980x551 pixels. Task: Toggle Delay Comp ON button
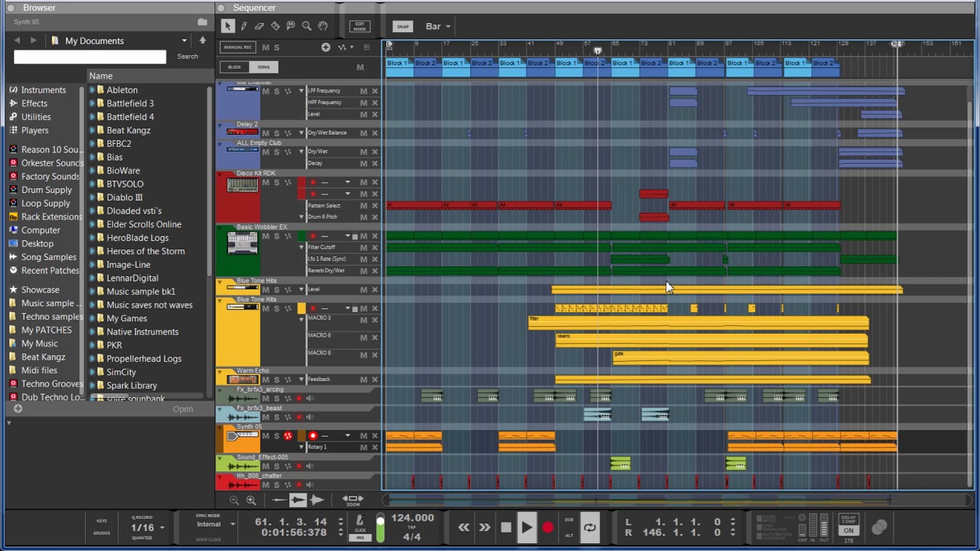(848, 530)
